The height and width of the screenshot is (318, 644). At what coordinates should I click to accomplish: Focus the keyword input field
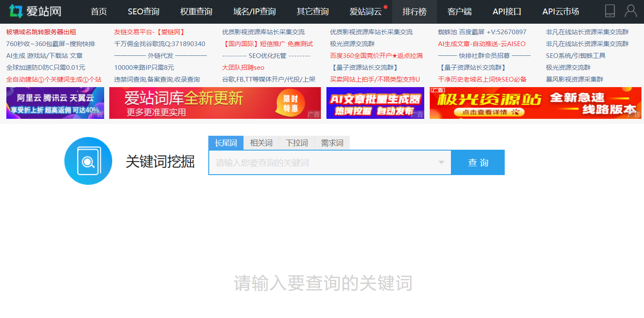330,162
